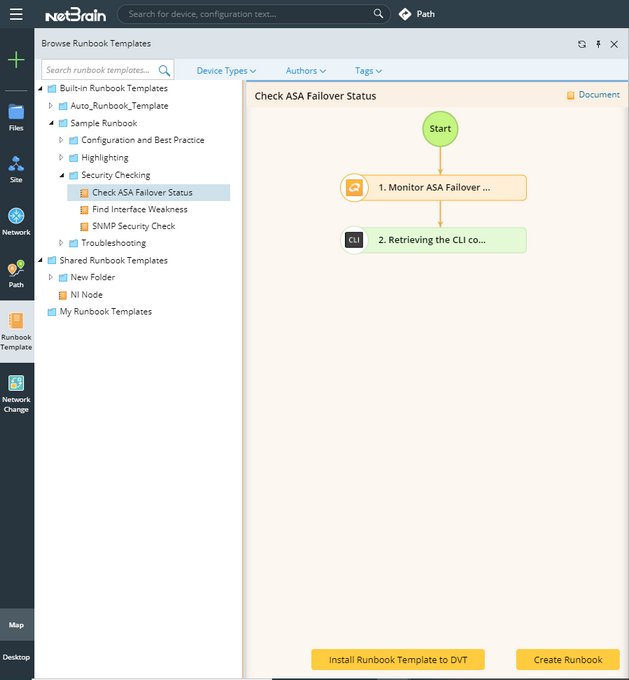The image size is (629, 680).
Task: Pin the Browse Runbook Templates pane
Action: pos(598,44)
